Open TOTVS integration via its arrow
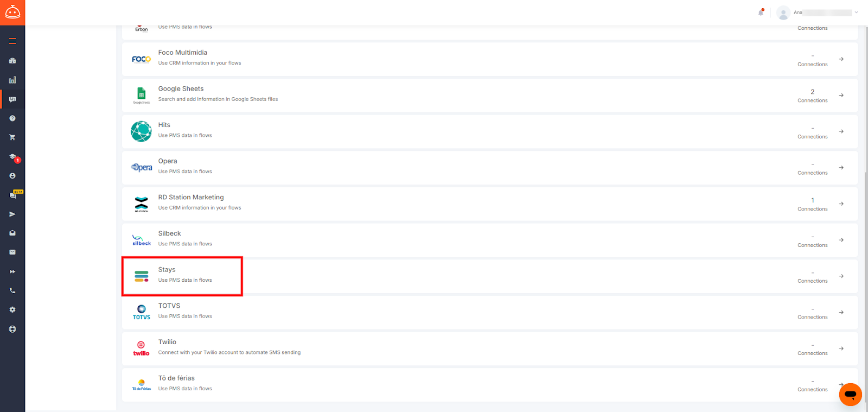 tap(841, 312)
